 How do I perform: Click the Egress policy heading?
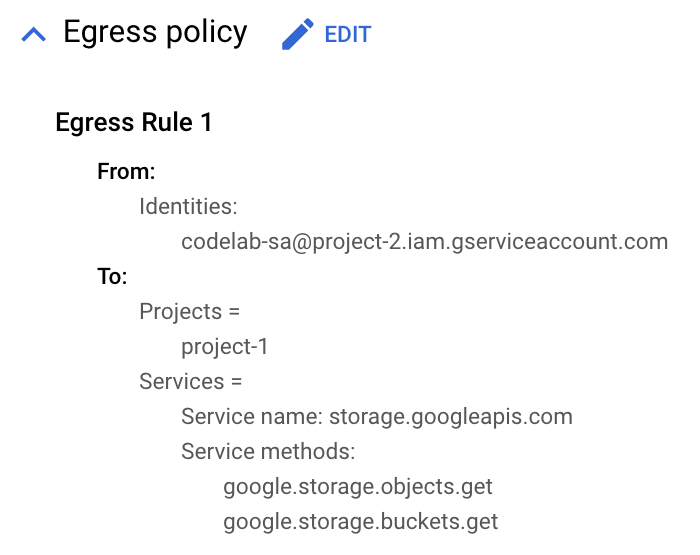(155, 33)
